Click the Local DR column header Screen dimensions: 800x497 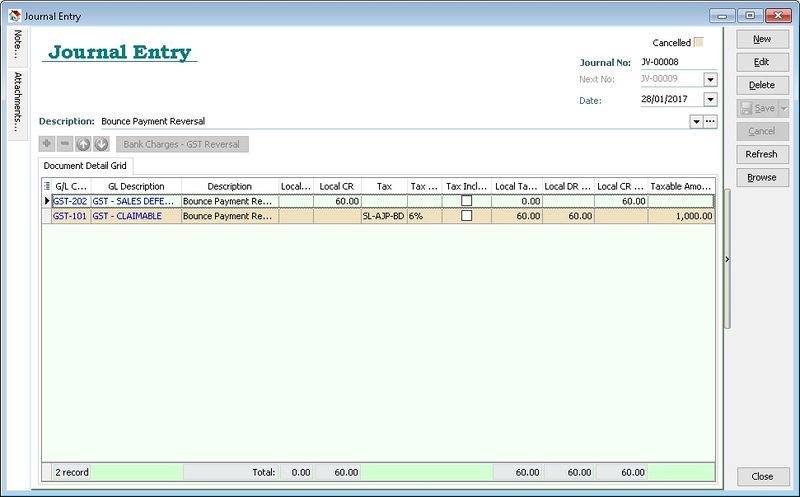[568, 186]
